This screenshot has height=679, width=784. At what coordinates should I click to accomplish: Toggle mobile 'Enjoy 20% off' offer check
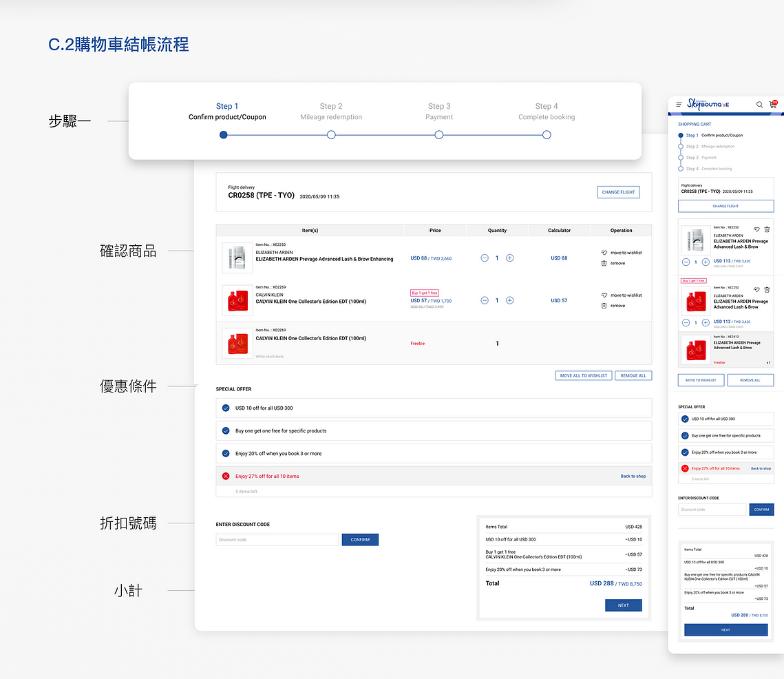click(685, 452)
